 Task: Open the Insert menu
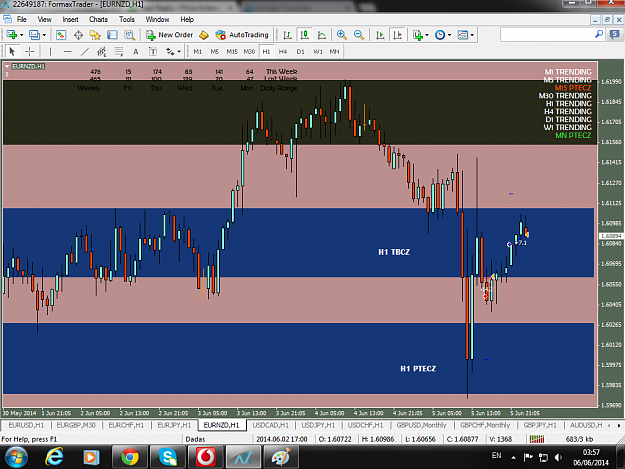point(70,19)
